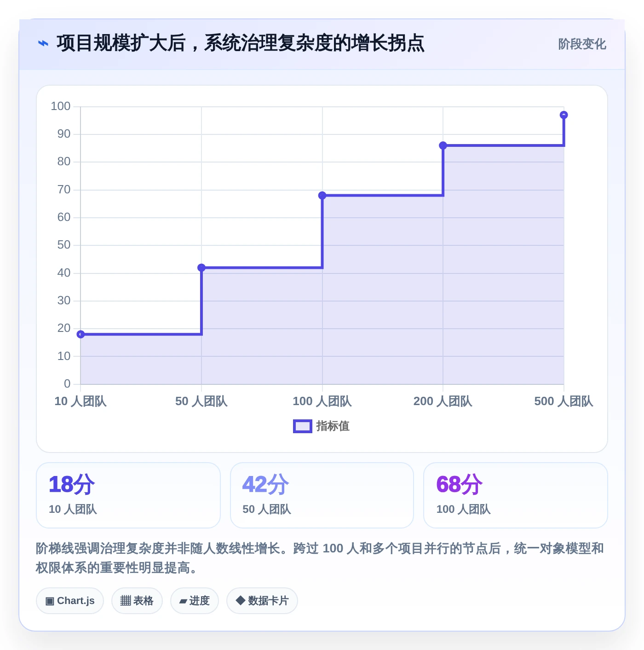Image resolution: width=644 pixels, height=650 pixels.
Task: Click the 10 人团队 x-axis label
Action: point(80,401)
